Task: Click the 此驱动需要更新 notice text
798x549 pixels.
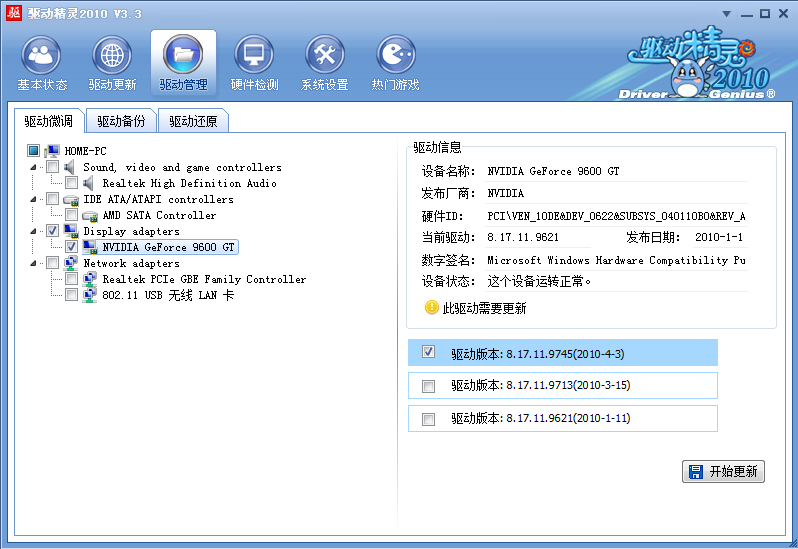Action: [484, 308]
